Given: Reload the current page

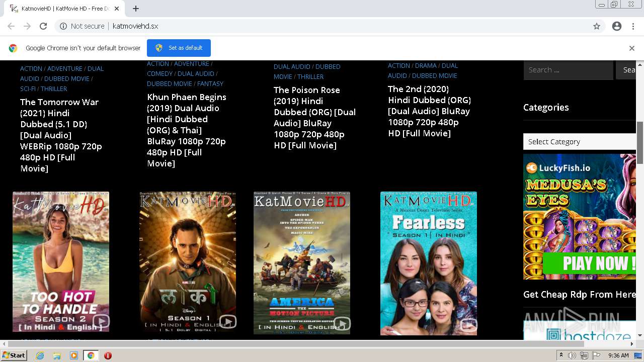Looking at the screenshot, I should click(43, 26).
